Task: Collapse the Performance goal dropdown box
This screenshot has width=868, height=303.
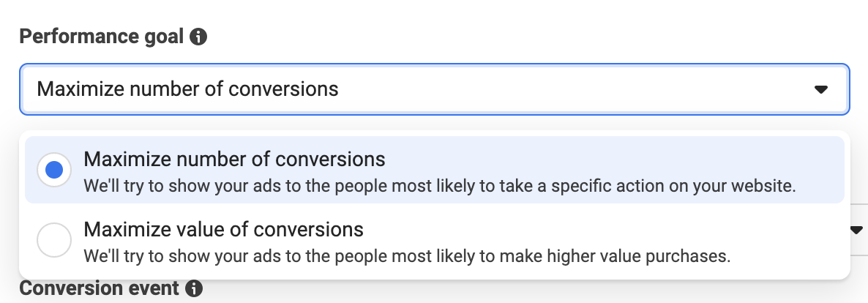Action: pyautogui.click(x=435, y=89)
